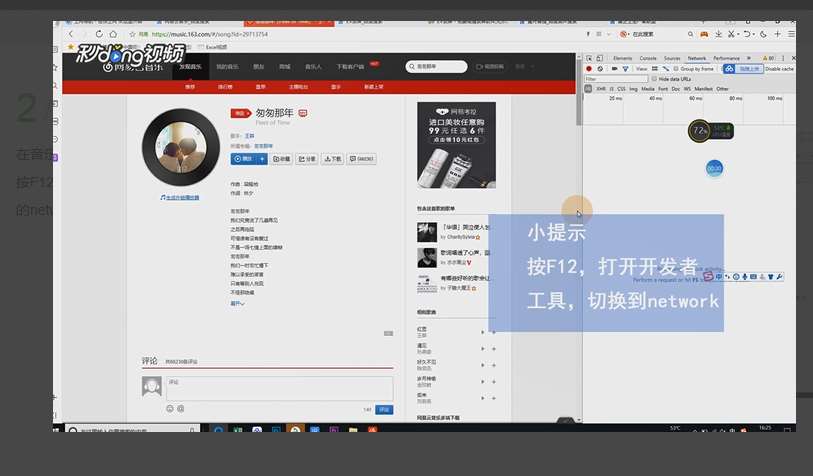Clear the network log icon
The height and width of the screenshot is (476, 813).
click(x=600, y=68)
